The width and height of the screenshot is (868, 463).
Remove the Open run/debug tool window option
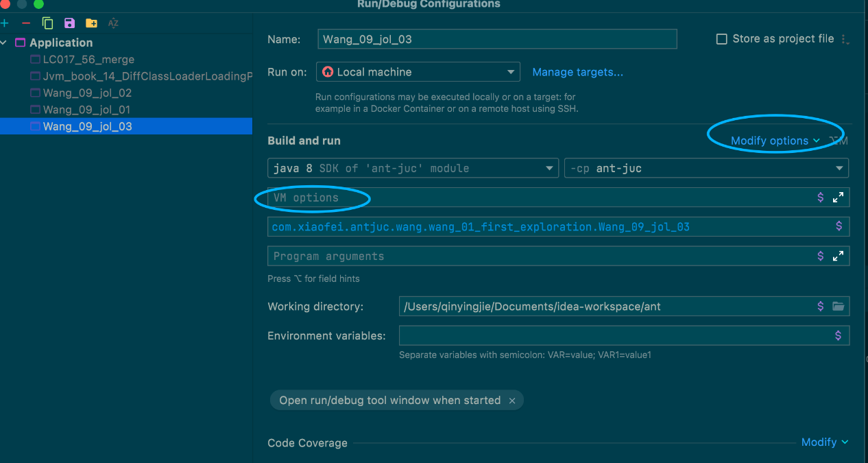512,401
